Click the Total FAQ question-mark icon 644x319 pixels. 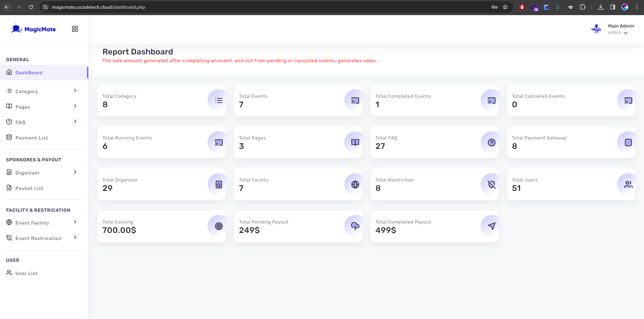[x=491, y=143]
